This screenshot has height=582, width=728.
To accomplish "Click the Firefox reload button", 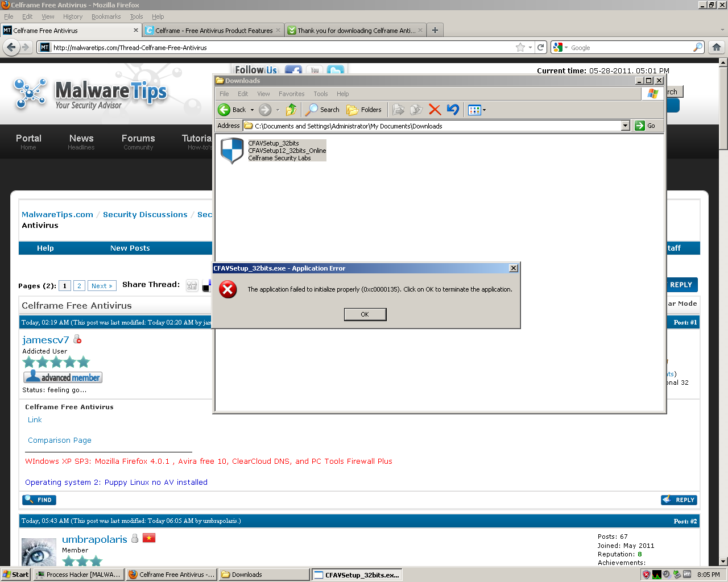I will point(541,47).
